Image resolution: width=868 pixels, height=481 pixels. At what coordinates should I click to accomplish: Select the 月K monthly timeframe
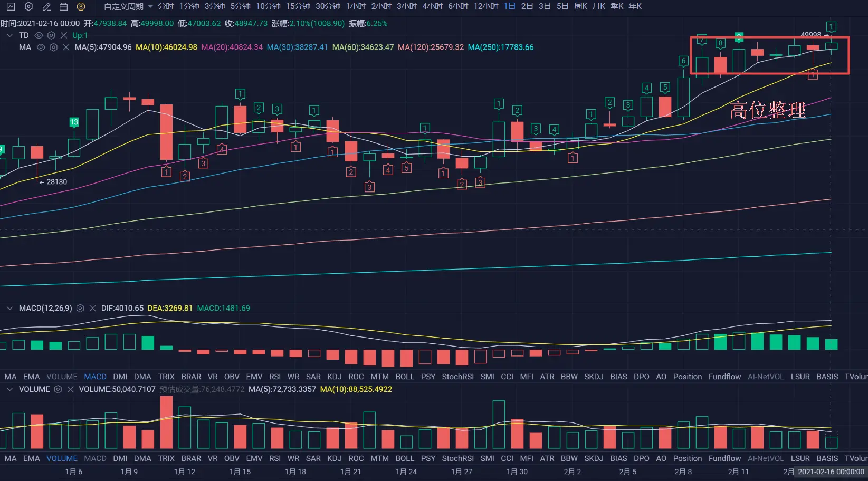599,6
